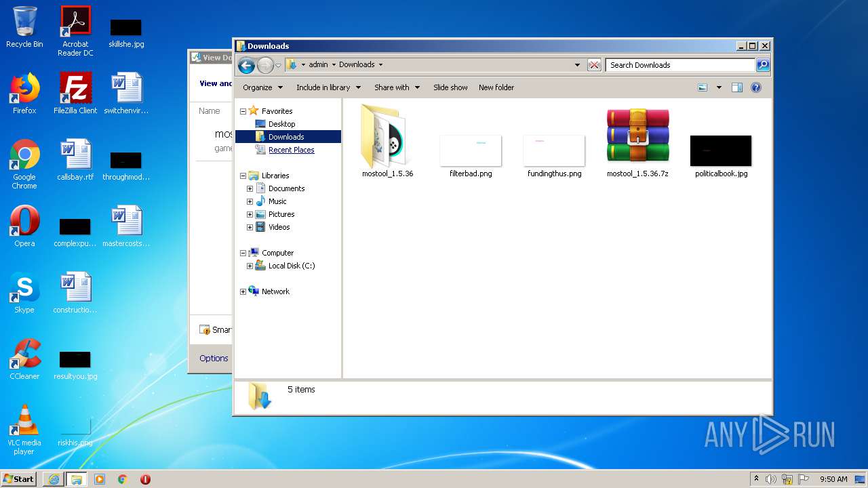Launch CCleaner desktop shortcut
The height and width of the screenshot is (488, 868).
24,359
